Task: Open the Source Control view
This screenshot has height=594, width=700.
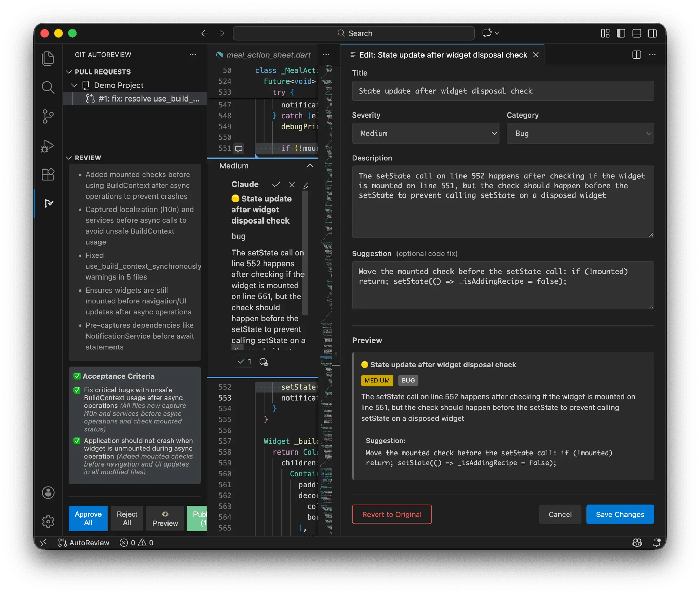Action: (48, 116)
